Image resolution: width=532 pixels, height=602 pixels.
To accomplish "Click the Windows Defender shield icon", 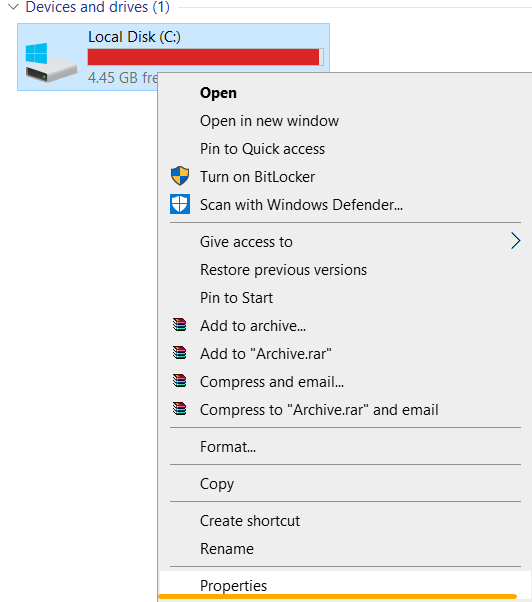I will (180, 204).
